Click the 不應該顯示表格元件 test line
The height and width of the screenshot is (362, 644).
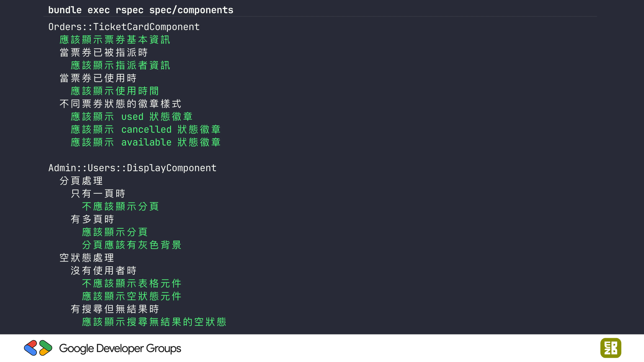click(x=132, y=283)
